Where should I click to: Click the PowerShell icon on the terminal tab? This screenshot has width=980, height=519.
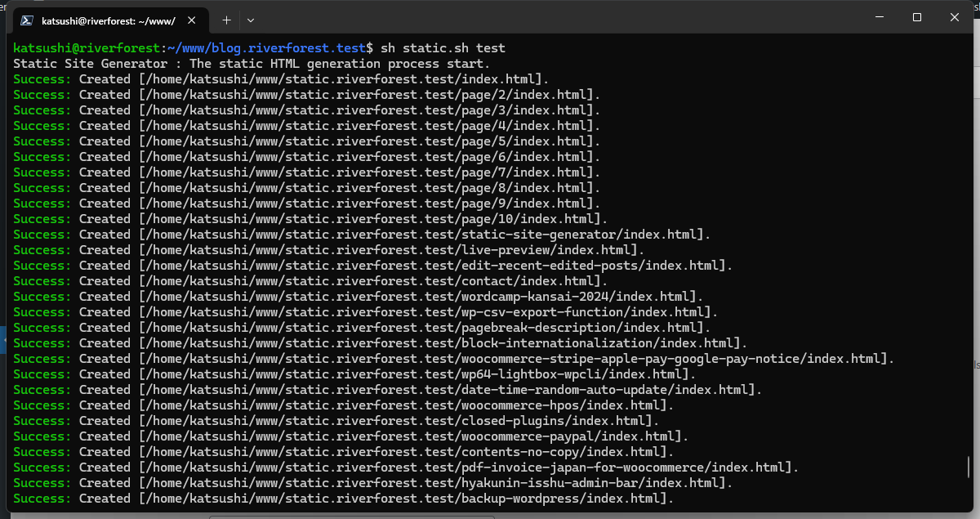(x=27, y=20)
